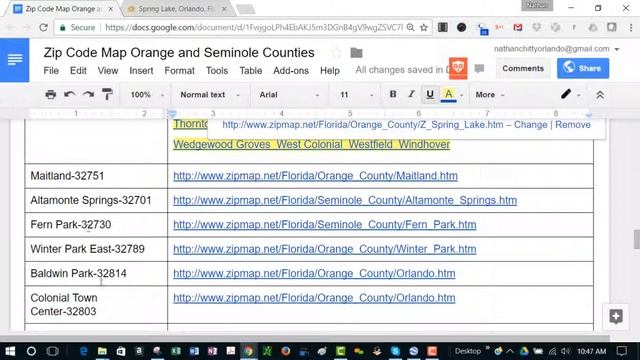Toggle bold formatting
This screenshot has height=360, width=640.
tap(393, 94)
